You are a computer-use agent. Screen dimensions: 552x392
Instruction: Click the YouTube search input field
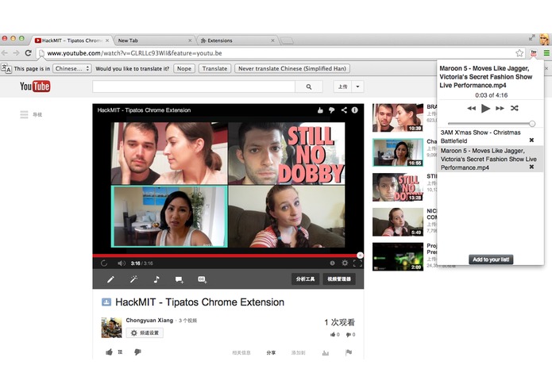pos(194,86)
